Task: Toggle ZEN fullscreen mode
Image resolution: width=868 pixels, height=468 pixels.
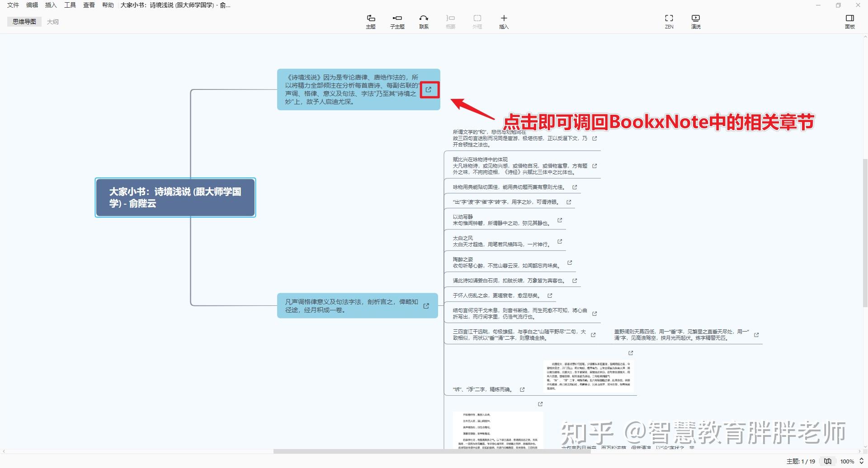Action: [669, 21]
